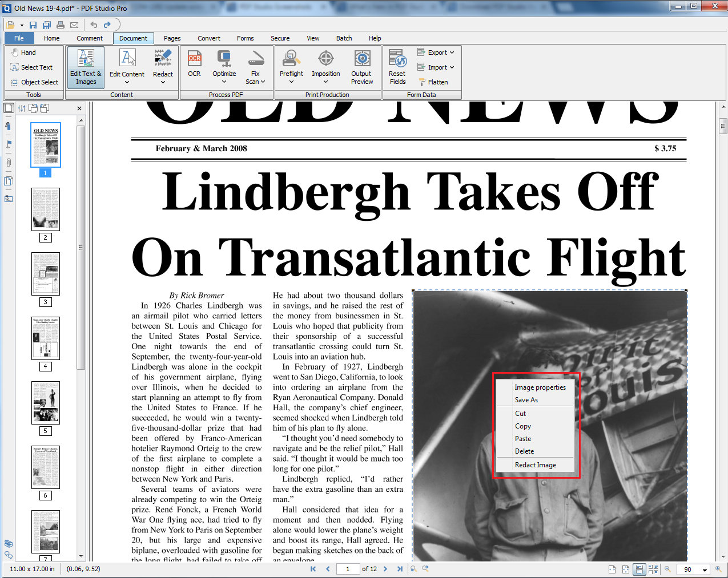Expand the Export dropdown
Image resolution: width=728 pixels, height=578 pixels.
coord(452,52)
